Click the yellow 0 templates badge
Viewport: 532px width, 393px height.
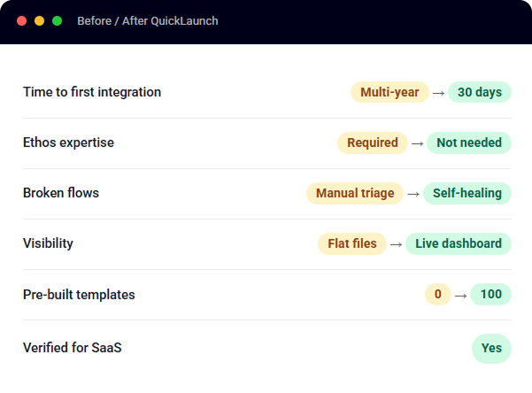tap(437, 294)
